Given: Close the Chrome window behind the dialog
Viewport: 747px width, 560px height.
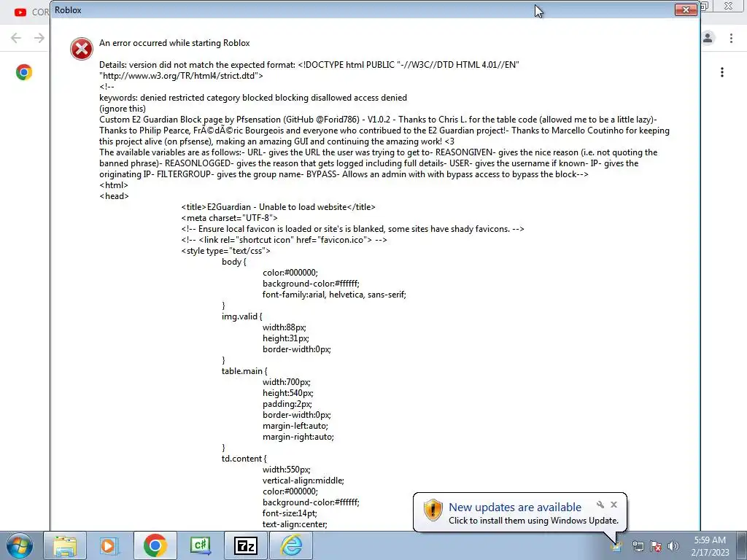Looking at the screenshot, I should (729, 6).
